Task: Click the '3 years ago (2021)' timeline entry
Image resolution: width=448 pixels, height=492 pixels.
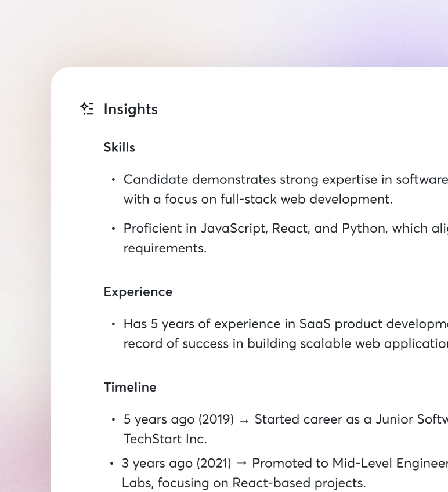Action: 176,463
